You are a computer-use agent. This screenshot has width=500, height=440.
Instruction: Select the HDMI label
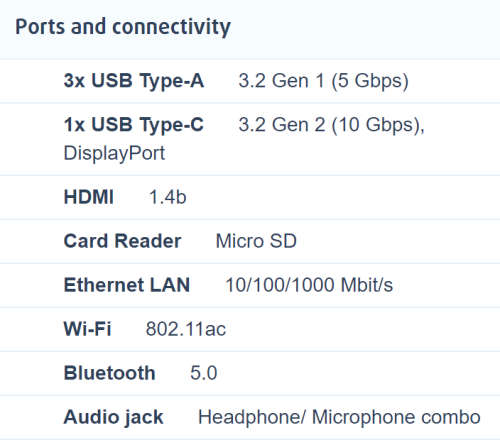click(x=89, y=197)
